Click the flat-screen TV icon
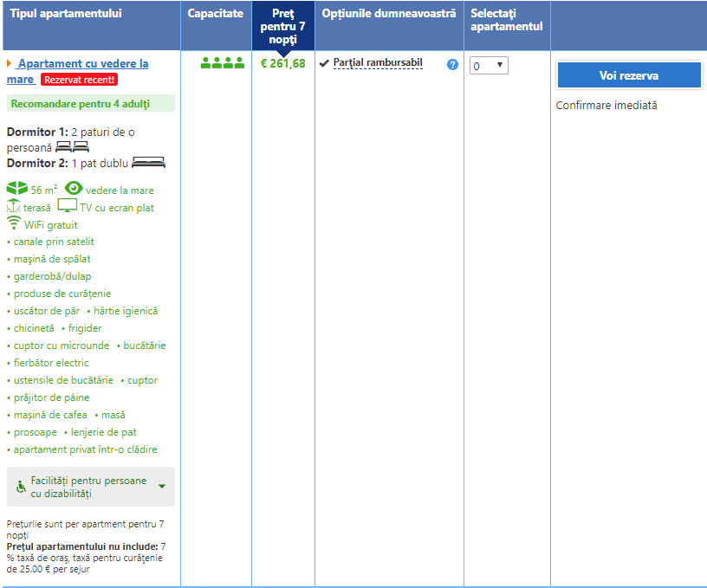 tap(67, 206)
